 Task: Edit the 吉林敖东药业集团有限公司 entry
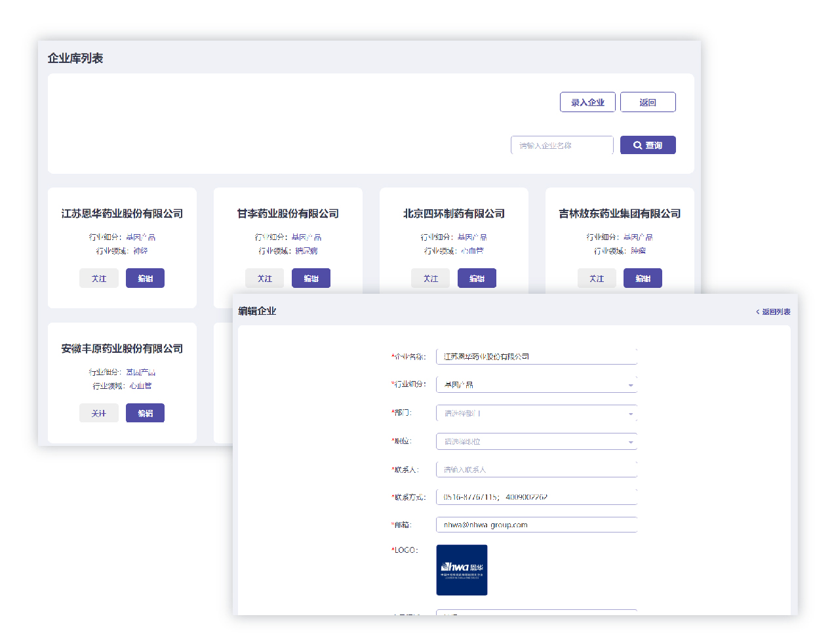coord(643,278)
